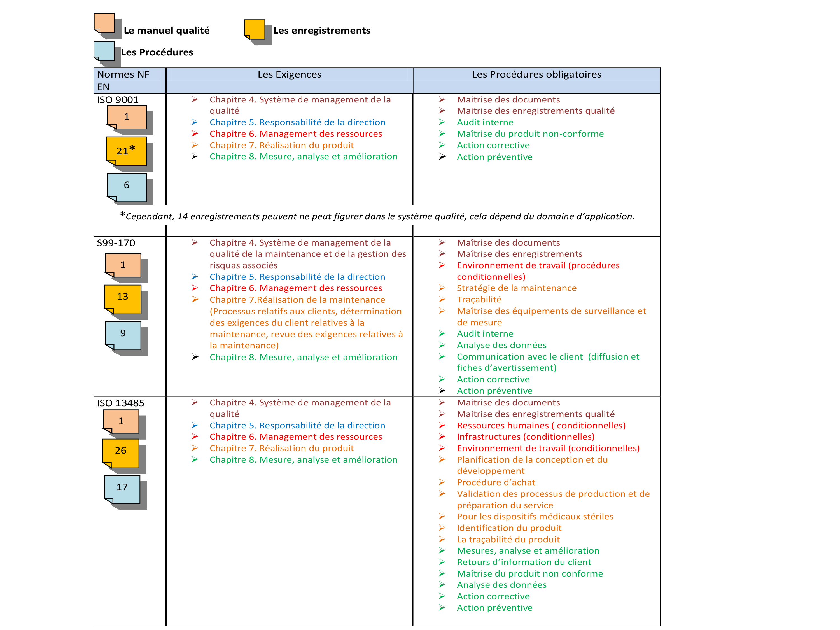Click the blue note '9' under S99-170
Viewport: 840px width, 630px height.
click(x=123, y=336)
